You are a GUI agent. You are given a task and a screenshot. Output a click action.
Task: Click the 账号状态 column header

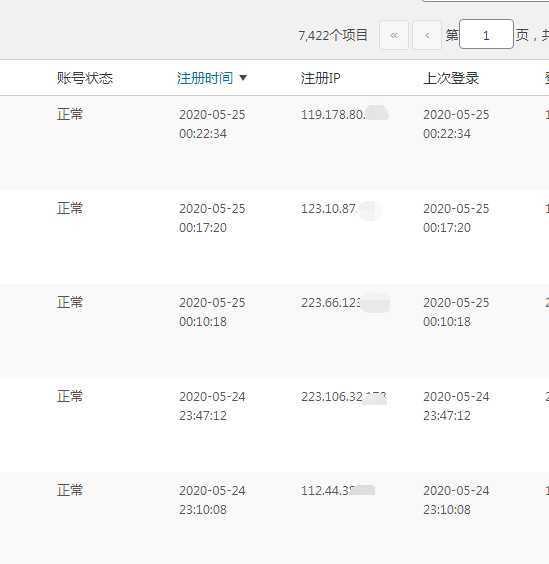pos(85,78)
